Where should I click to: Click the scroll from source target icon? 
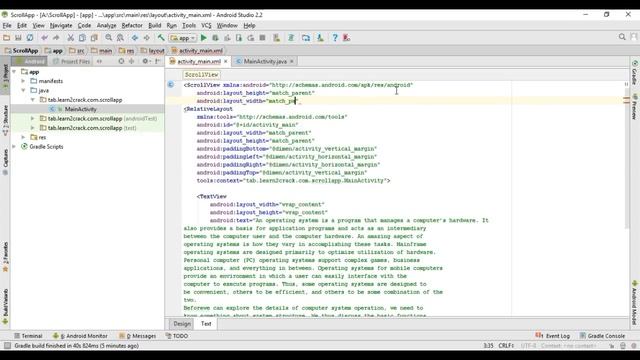121,61
